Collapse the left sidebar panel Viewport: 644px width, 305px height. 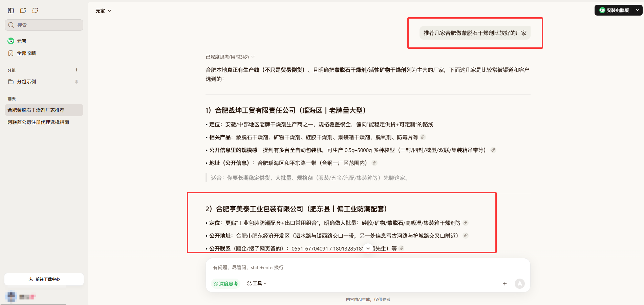(11, 10)
